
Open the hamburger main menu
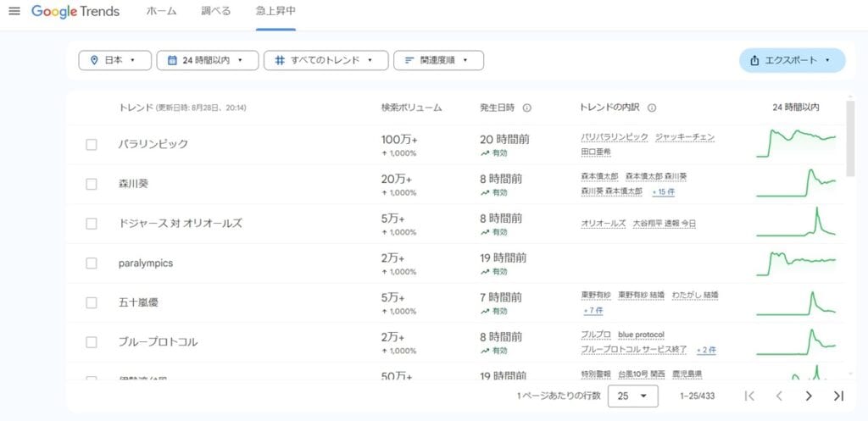14,11
